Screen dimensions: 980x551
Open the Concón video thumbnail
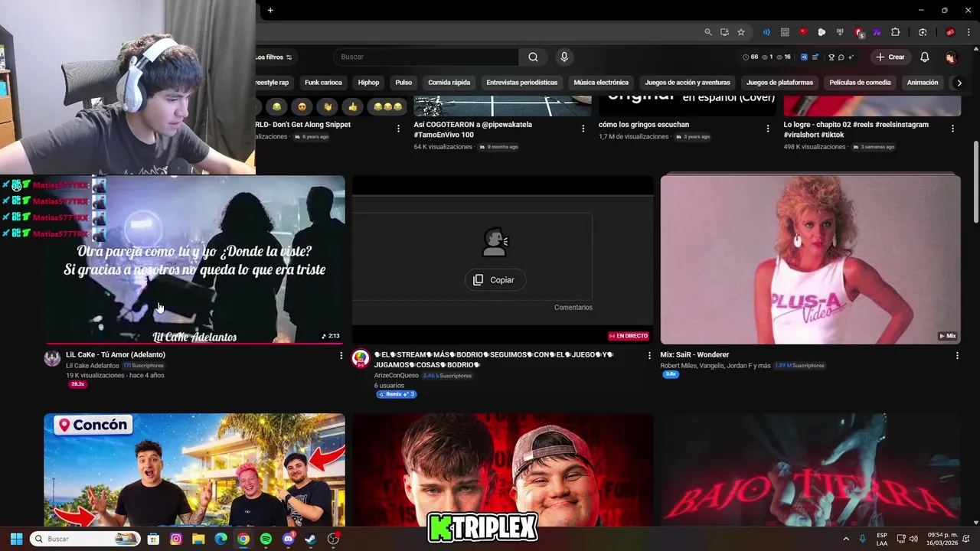194,470
